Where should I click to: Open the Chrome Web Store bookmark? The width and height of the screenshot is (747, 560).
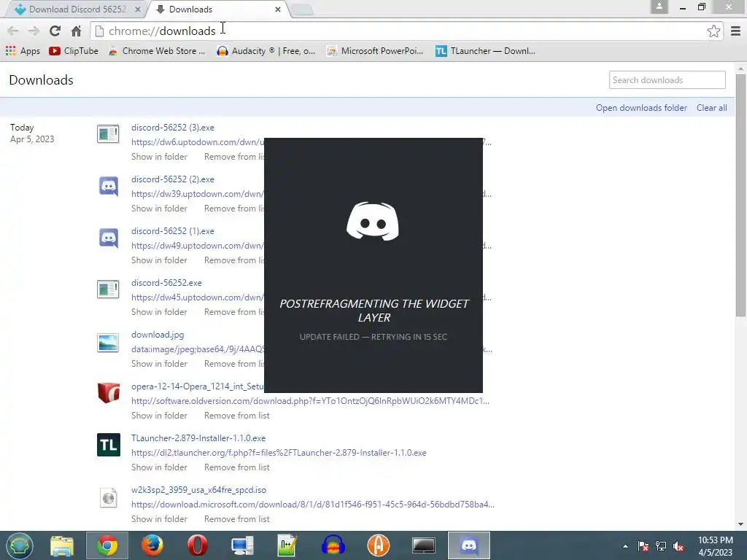[x=157, y=51]
